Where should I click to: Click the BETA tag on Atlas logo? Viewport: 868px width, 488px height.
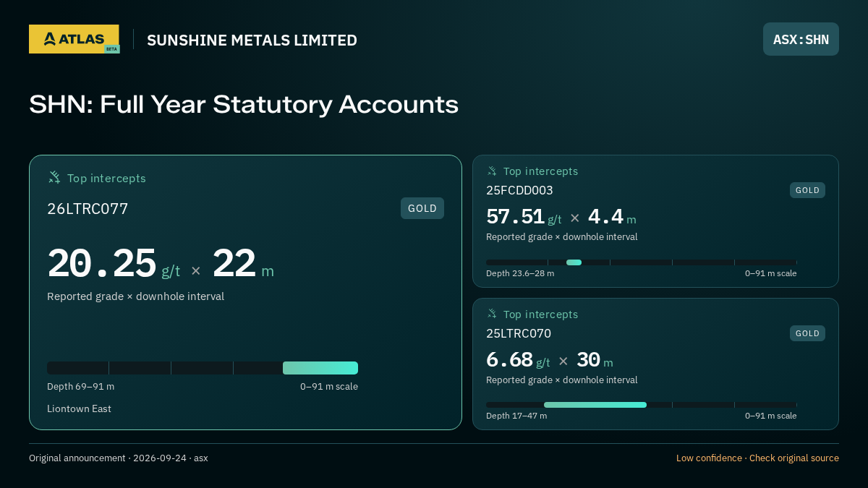point(111,49)
